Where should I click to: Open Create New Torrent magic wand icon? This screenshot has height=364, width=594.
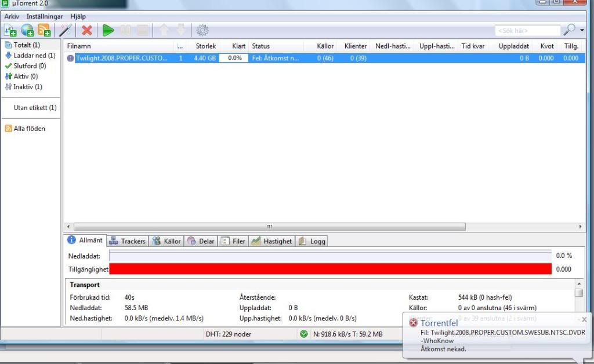click(66, 30)
